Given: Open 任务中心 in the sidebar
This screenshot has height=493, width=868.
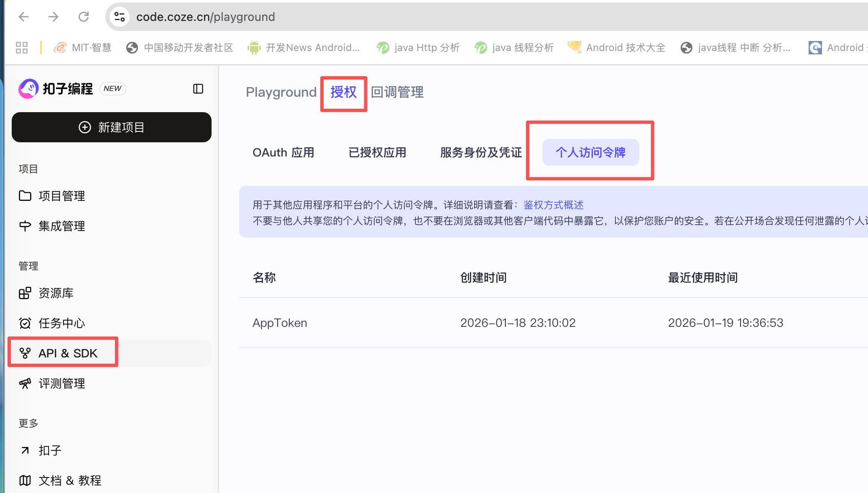Looking at the screenshot, I should point(61,323).
